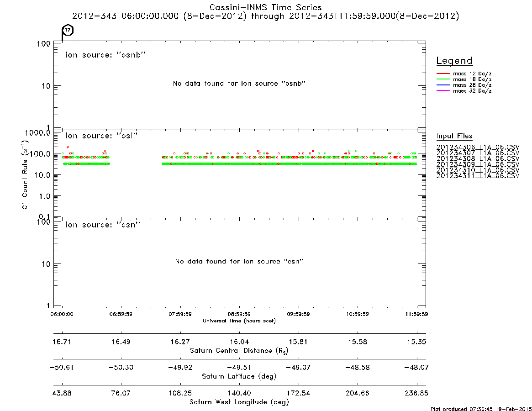Click input file 201234311_L1A_06.CSV
532x411 pixels.
click(x=478, y=176)
